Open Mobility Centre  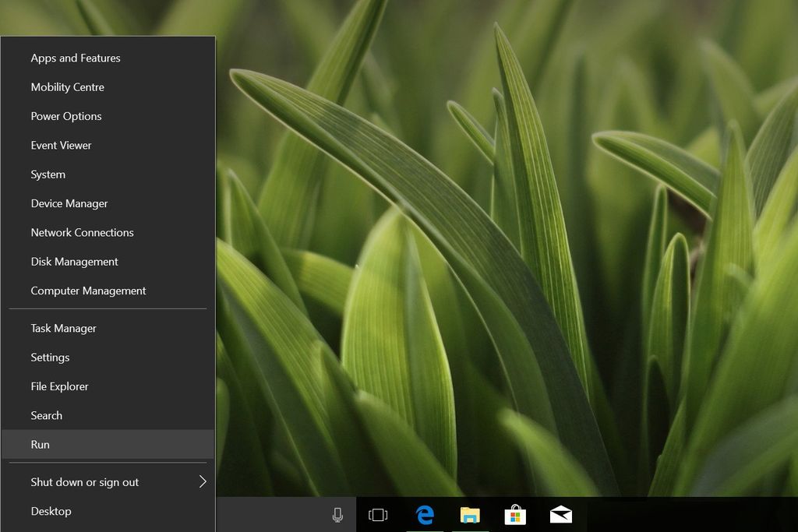[67, 87]
